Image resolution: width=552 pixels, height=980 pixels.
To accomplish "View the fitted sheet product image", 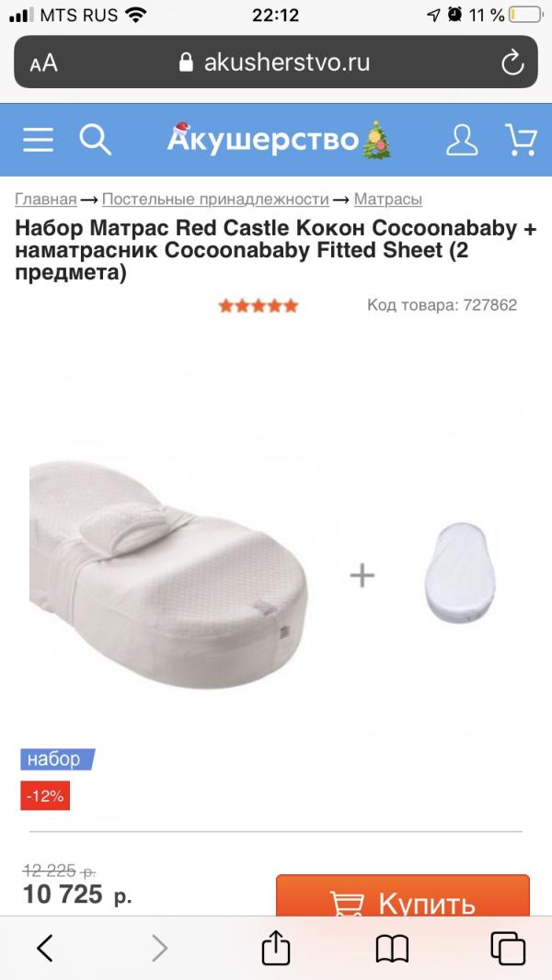I will (x=459, y=569).
